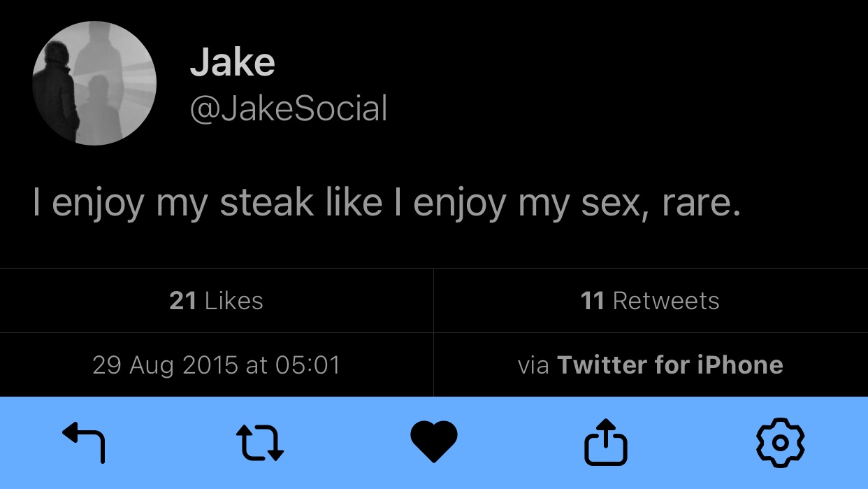
Task: Click the number 21 likes count
Action: coord(182,301)
